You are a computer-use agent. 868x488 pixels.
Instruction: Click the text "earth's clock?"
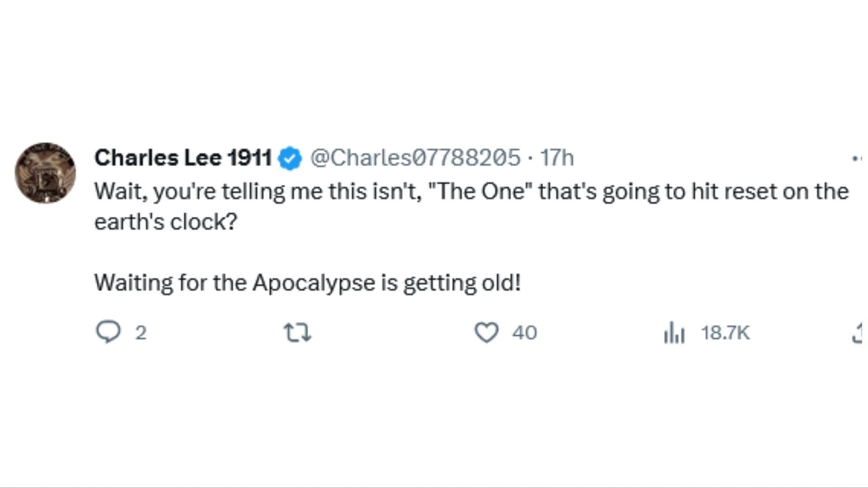pos(165,222)
